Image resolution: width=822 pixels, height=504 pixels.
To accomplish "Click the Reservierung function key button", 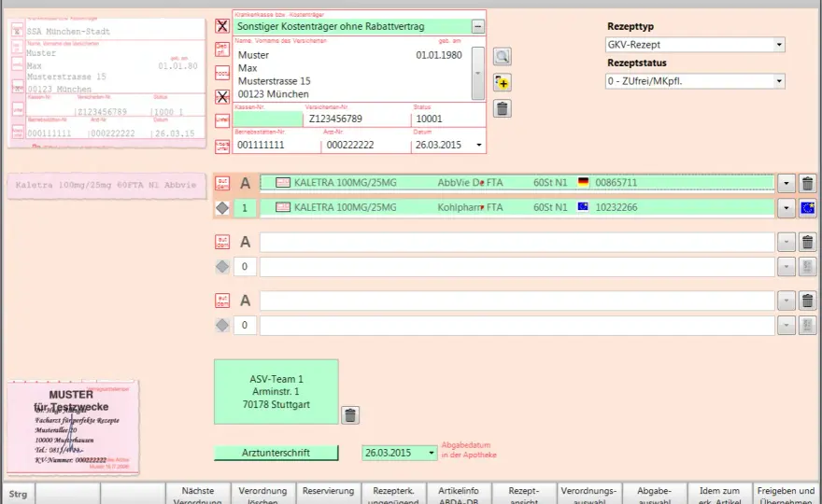I will pos(328,494).
